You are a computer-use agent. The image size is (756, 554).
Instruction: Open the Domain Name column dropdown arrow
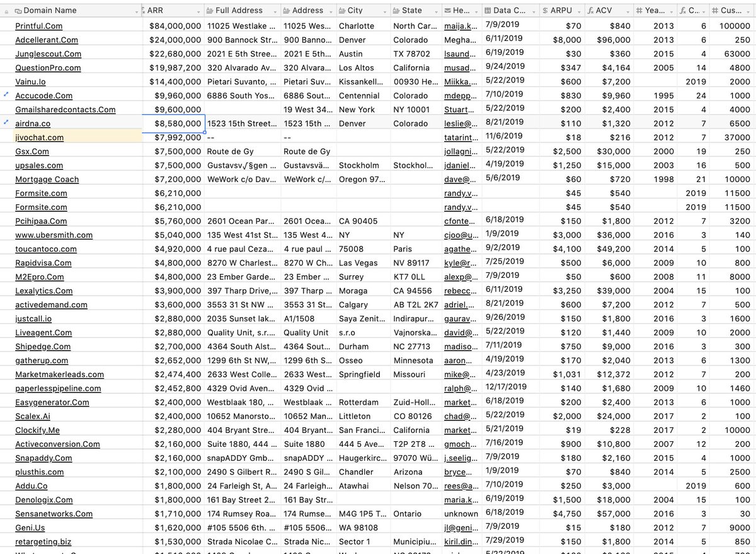pos(137,11)
